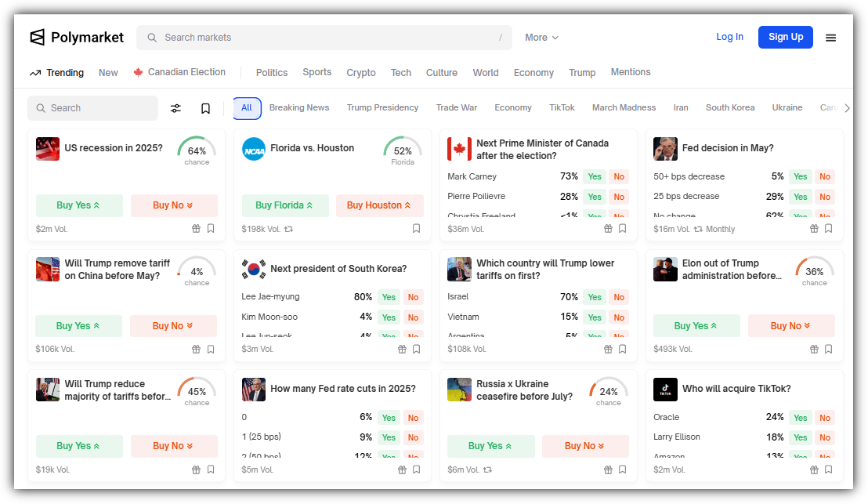Screen dimensions: 868x504
Task: Open the filter settings sliders icon
Action: click(175, 108)
